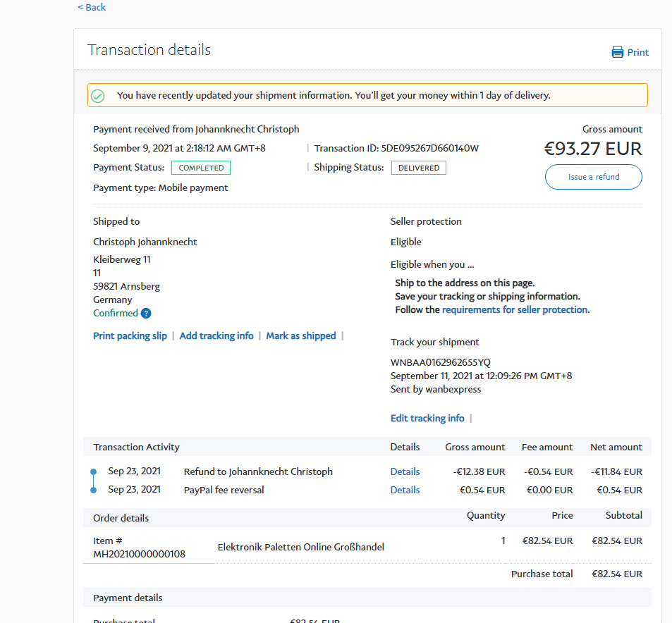Screen dimensions: 672x623
Task: Click the DELIVERED shipping status badge
Action: [x=419, y=168]
